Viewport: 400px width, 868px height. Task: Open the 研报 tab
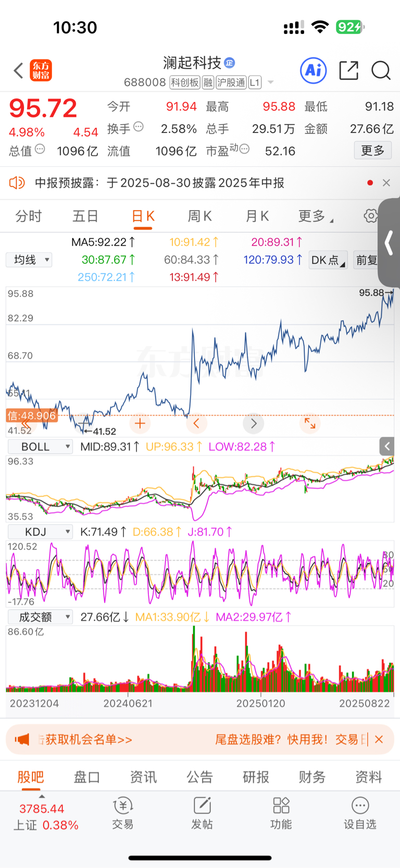tap(256, 777)
